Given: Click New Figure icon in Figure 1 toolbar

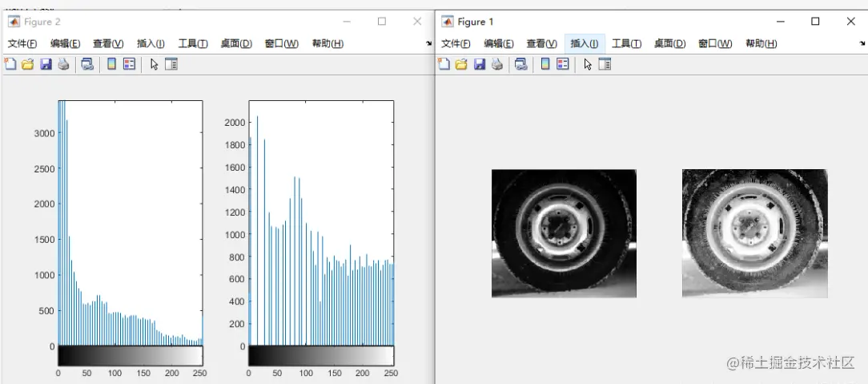Looking at the screenshot, I should coord(444,64).
